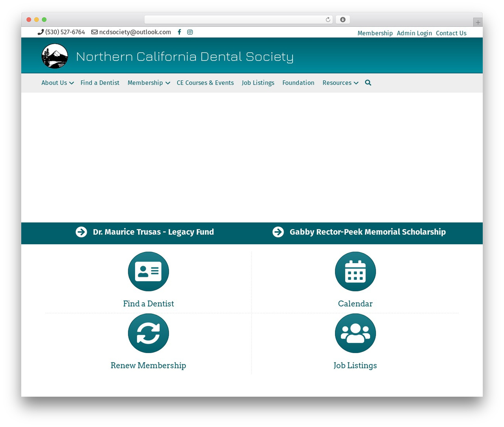This screenshot has height=427, width=504.
Task: Click the search magnifier icon in the navigation
Action: tap(368, 83)
